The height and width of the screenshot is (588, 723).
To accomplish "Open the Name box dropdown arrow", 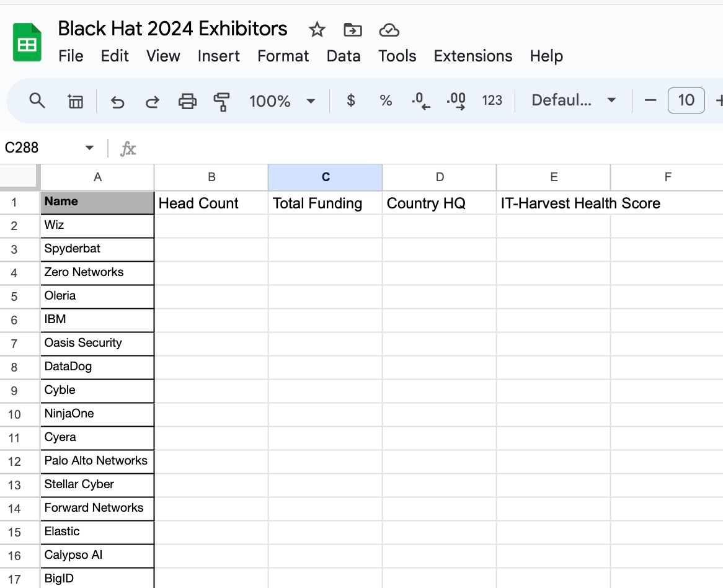I will click(89, 148).
